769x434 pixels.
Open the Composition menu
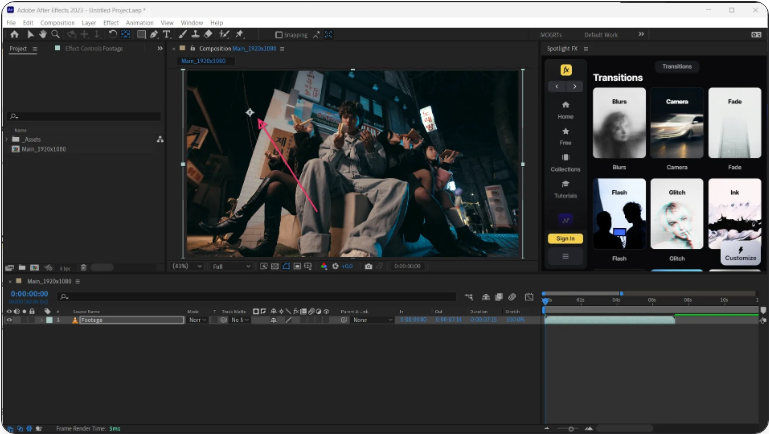pyautogui.click(x=57, y=22)
